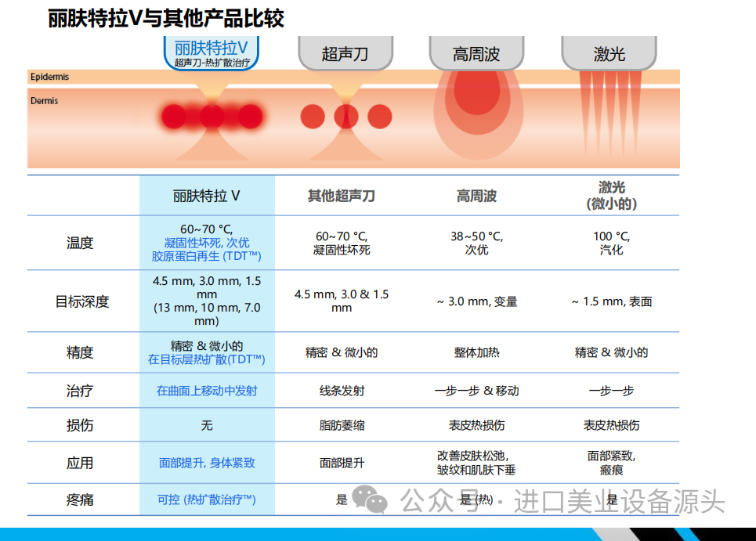The height and width of the screenshot is (541, 756).
Task: Click the 温度 row label
Action: 80,243
